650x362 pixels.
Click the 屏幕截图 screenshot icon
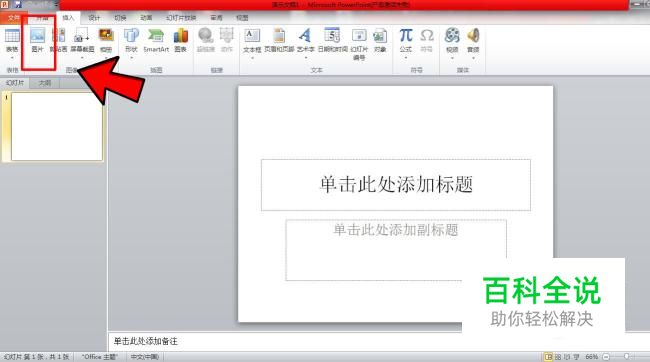82,36
